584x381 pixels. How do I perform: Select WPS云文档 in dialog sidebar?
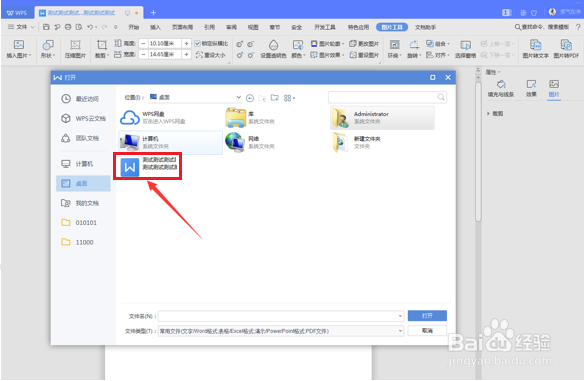(83, 118)
